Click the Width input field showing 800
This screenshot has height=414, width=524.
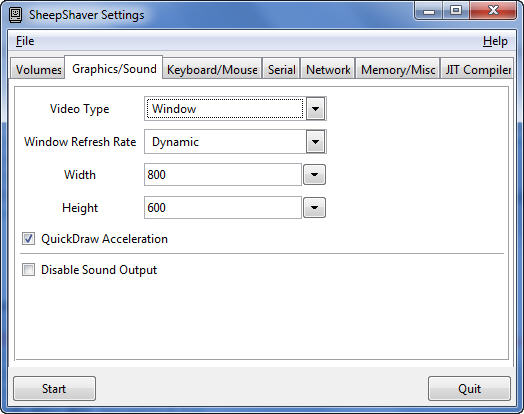point(223,174)
